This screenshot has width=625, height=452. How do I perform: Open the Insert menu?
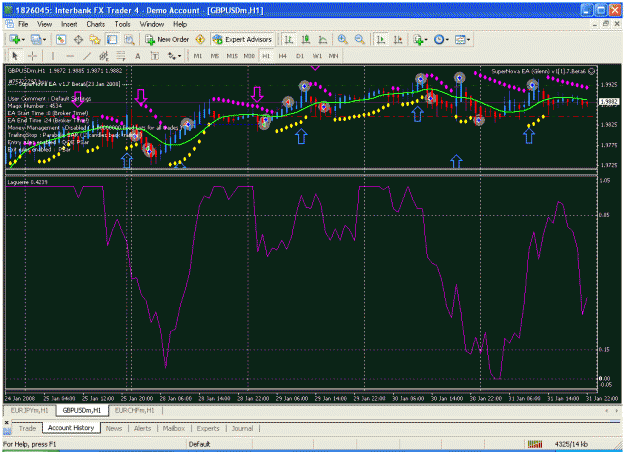(69, 24)
